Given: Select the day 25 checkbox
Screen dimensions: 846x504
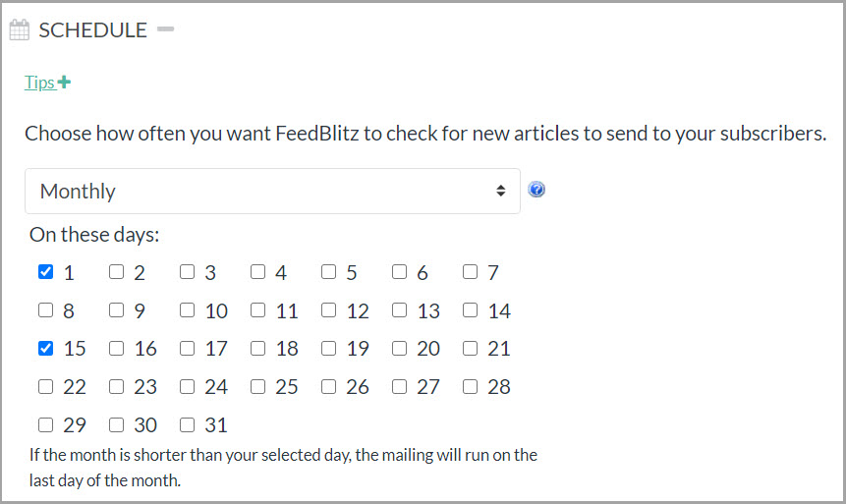Looking at the screenshot, I should pyautogui.click(x=258, y=386).
